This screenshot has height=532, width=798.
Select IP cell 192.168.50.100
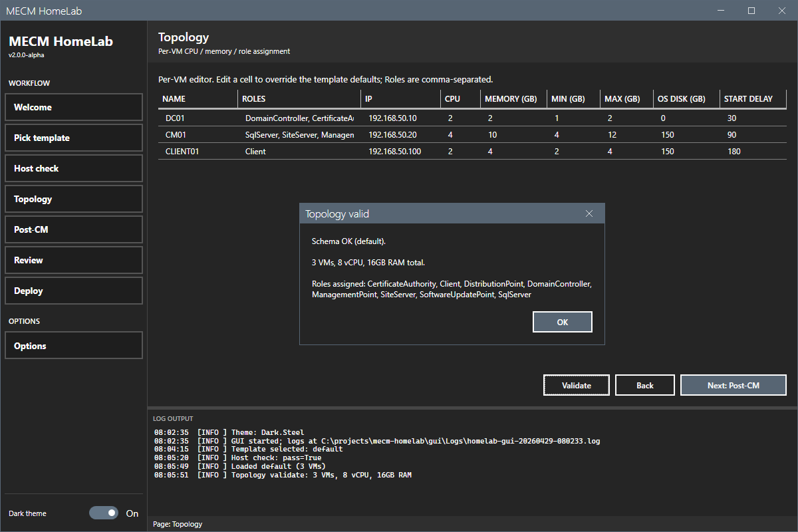tap(401, 152)
